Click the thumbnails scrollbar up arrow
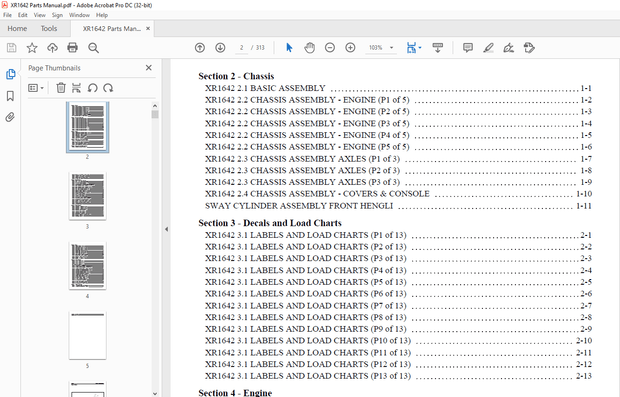620x397 pixels. point(155,106)
